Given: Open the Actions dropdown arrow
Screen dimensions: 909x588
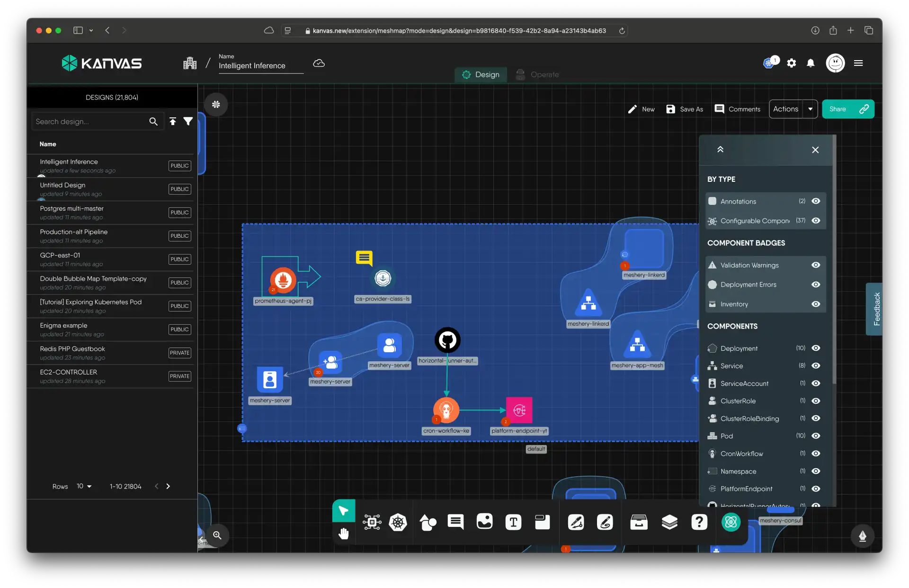Looking at the screenshot, I should point(811,109).
